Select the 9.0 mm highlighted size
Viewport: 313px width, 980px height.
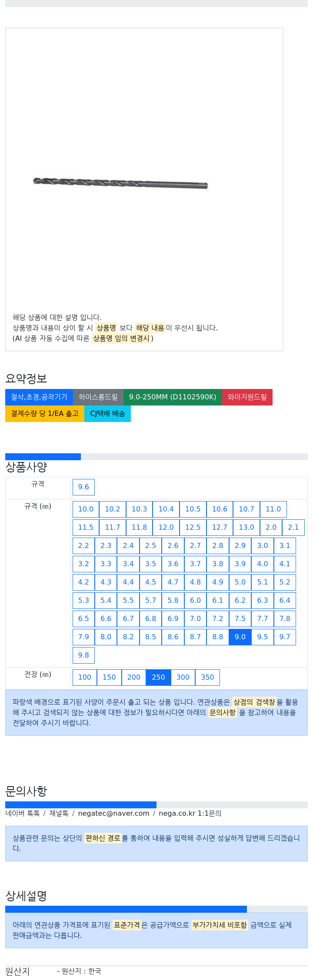240,637
